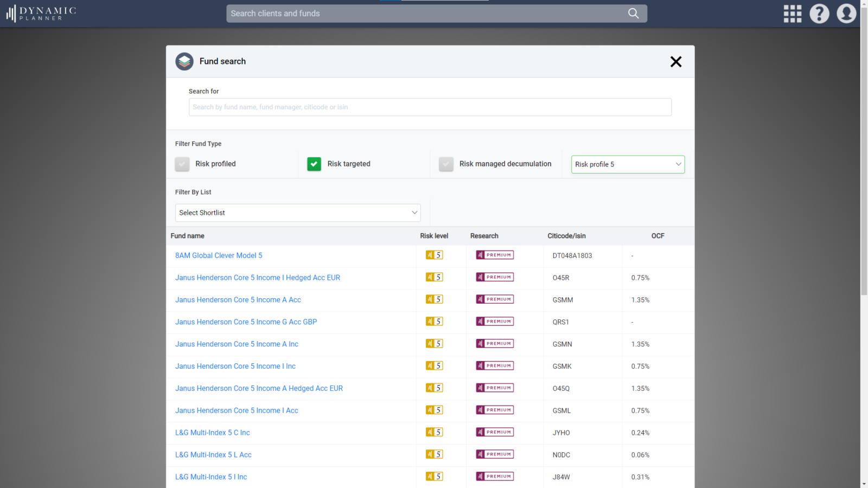Sort by Research column header
Viewport: 868px width, 488px height.
[x=484, y=236]
